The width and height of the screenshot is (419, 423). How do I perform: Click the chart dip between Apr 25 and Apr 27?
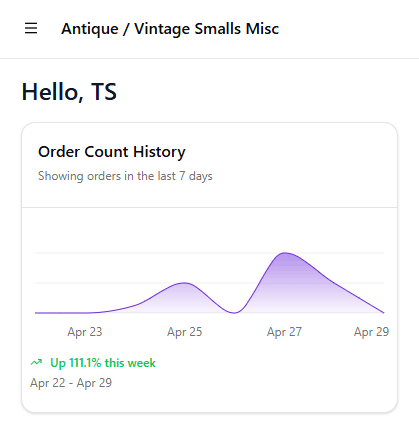point(234,313)
